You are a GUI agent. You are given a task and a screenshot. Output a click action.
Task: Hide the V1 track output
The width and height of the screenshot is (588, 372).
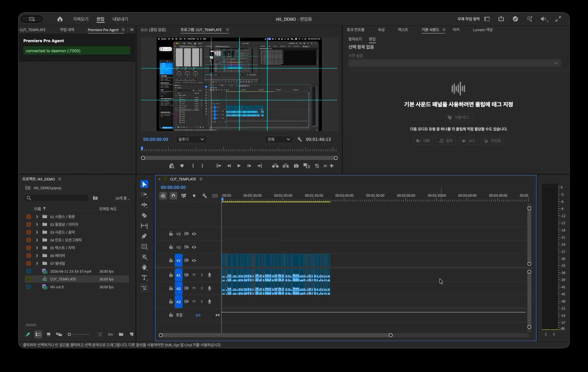(194, 261)
